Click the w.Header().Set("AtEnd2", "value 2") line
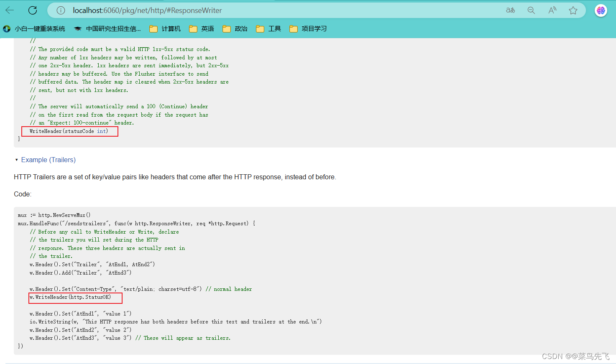Image resolution: width=616 pixels, height=364 pixels. click(x=81, y=330)
